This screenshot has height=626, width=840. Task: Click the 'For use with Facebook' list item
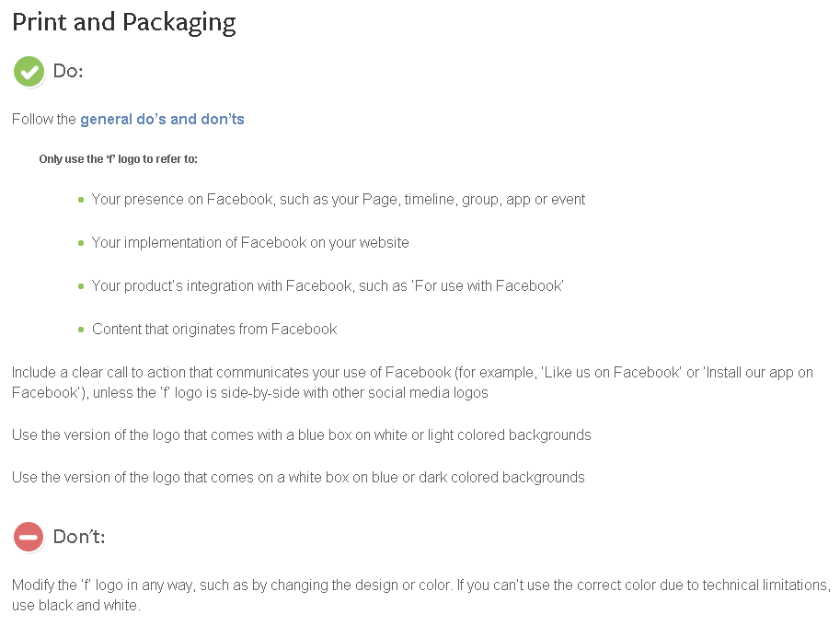(x=328, y=286)
